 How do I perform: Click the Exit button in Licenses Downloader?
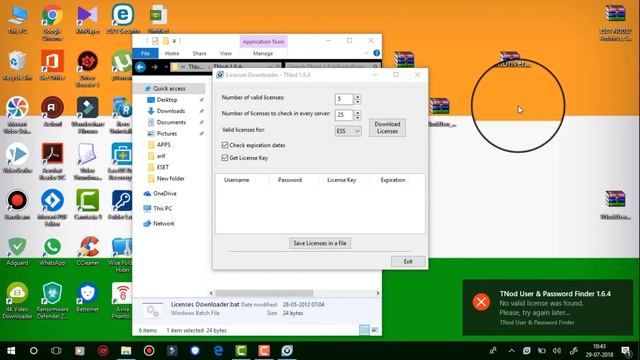[x=408, y=261]
